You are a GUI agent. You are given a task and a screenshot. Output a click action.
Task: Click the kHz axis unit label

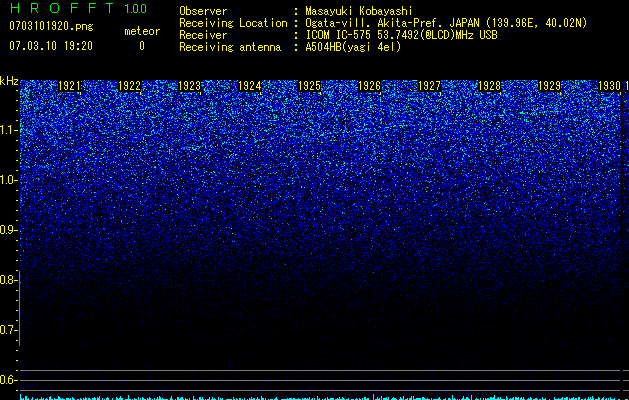click(9, 81)
